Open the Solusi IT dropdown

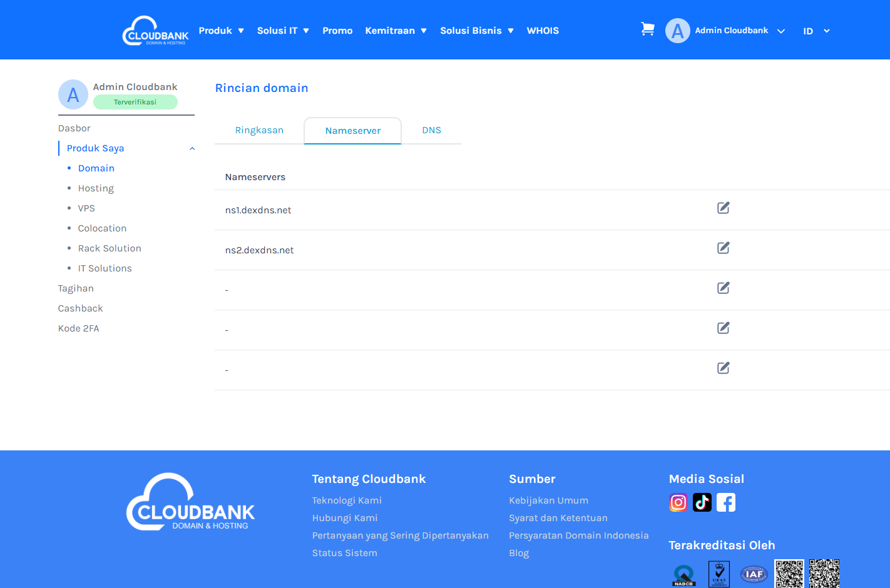(x=283, y=31)
